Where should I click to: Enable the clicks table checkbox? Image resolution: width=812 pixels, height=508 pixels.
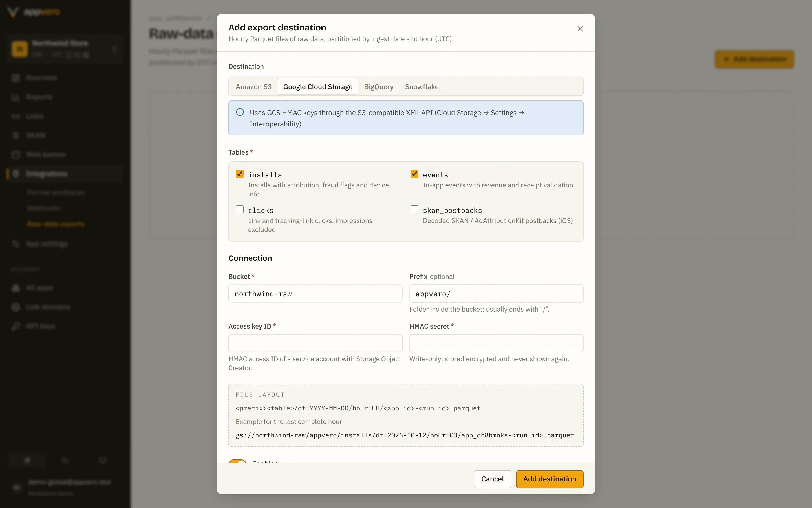point(240,210)
